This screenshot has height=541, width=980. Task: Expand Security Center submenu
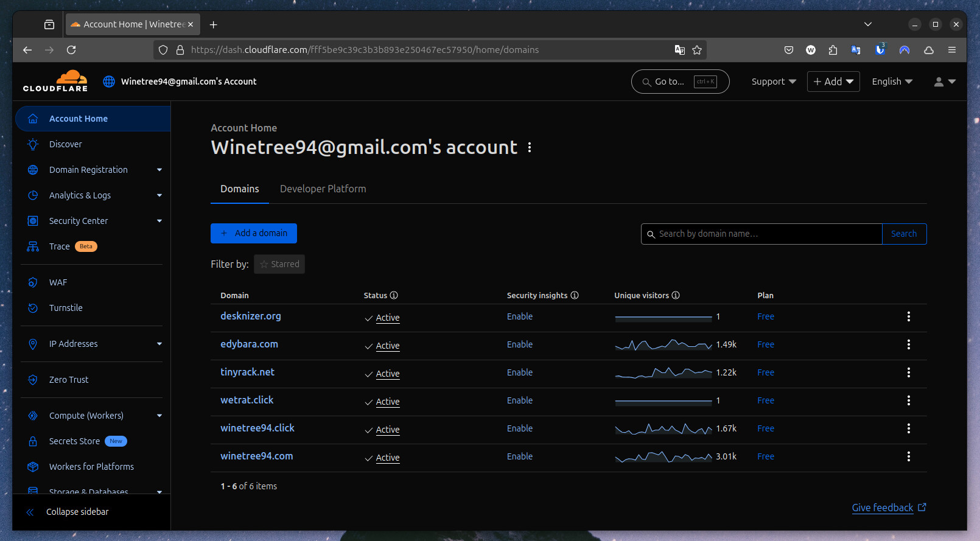(x=159, y=221)
